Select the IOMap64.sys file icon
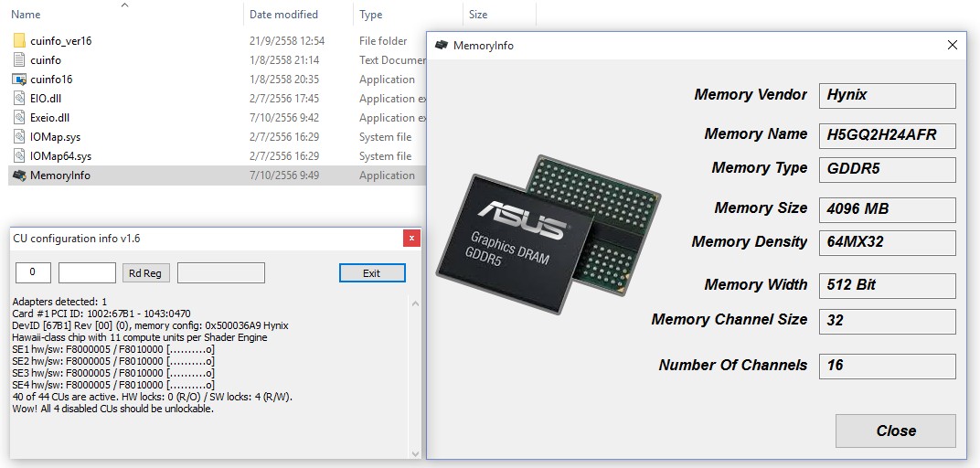 point(19,156)
